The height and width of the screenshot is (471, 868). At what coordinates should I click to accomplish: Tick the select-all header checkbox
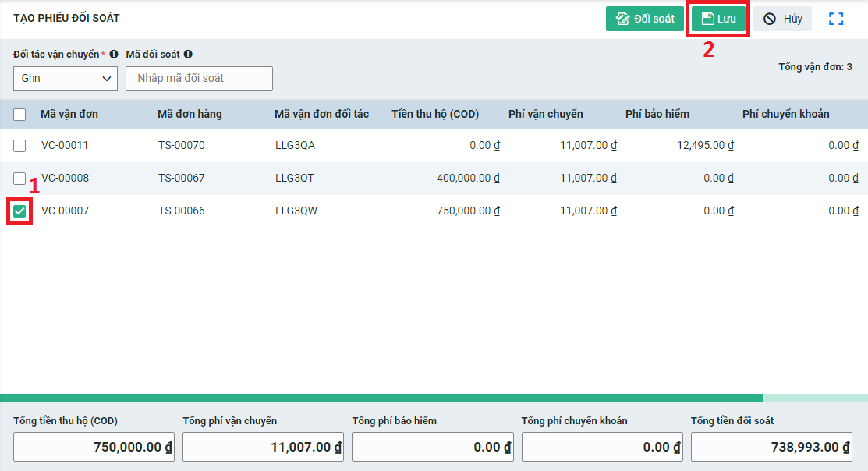(x=19, y=115)
